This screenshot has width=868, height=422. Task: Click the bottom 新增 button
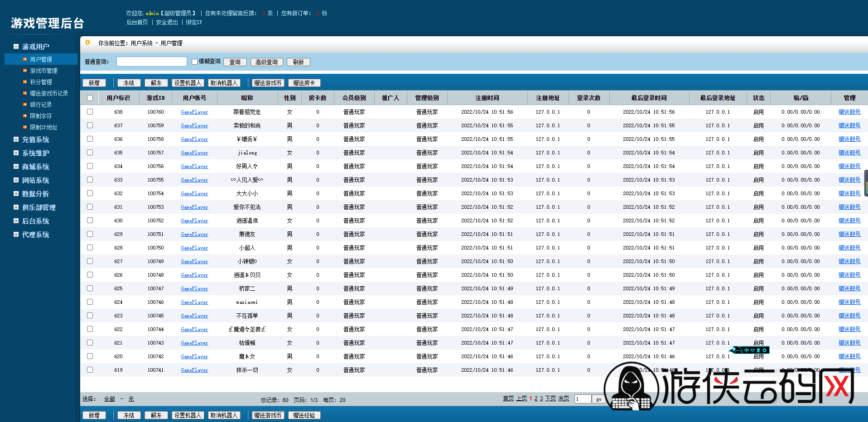(x=94, y=415)
